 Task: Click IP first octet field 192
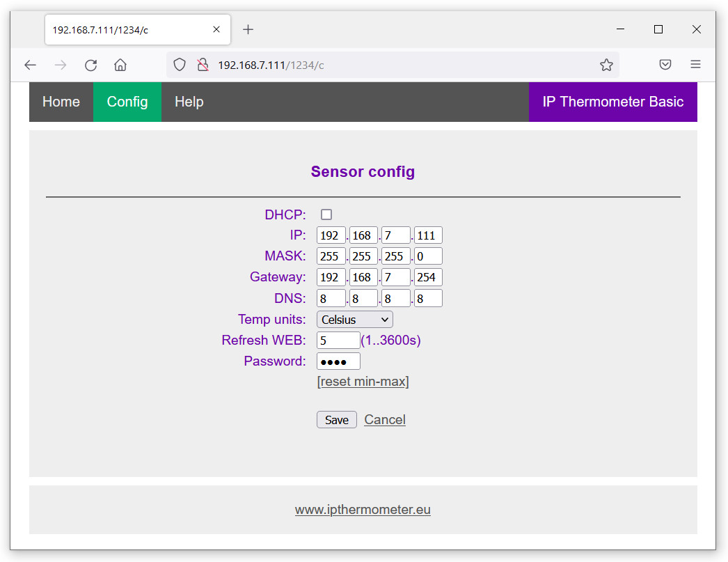[331, 235]
